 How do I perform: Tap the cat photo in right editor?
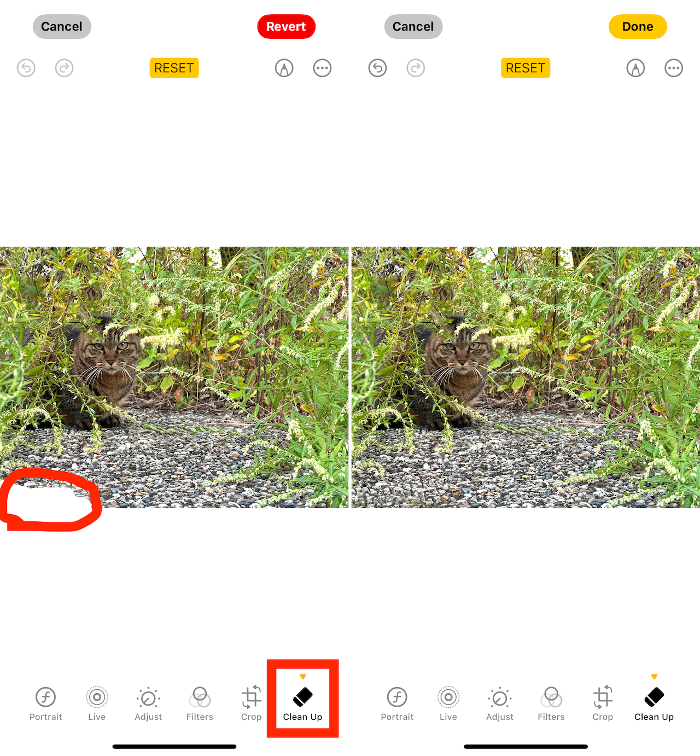coord(526,377)
